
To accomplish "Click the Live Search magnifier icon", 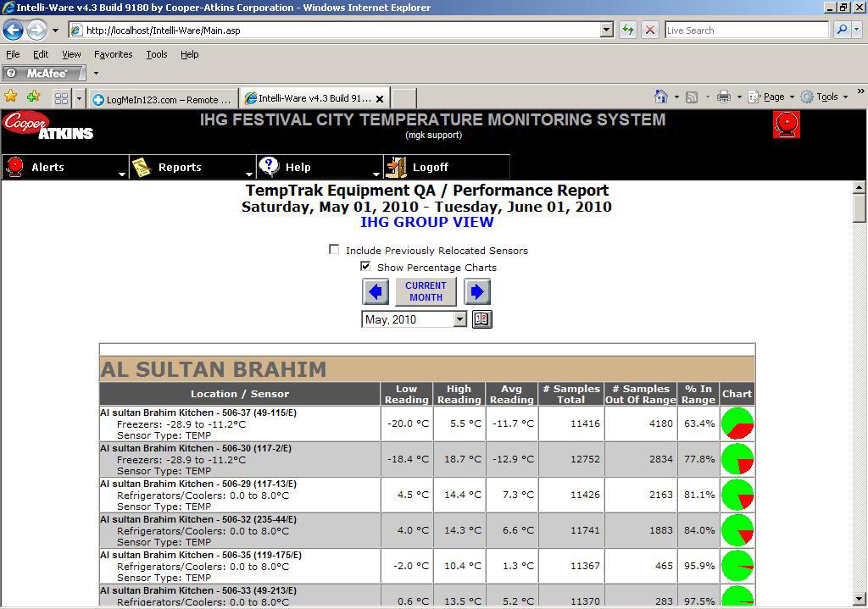I will coord(842,30).
